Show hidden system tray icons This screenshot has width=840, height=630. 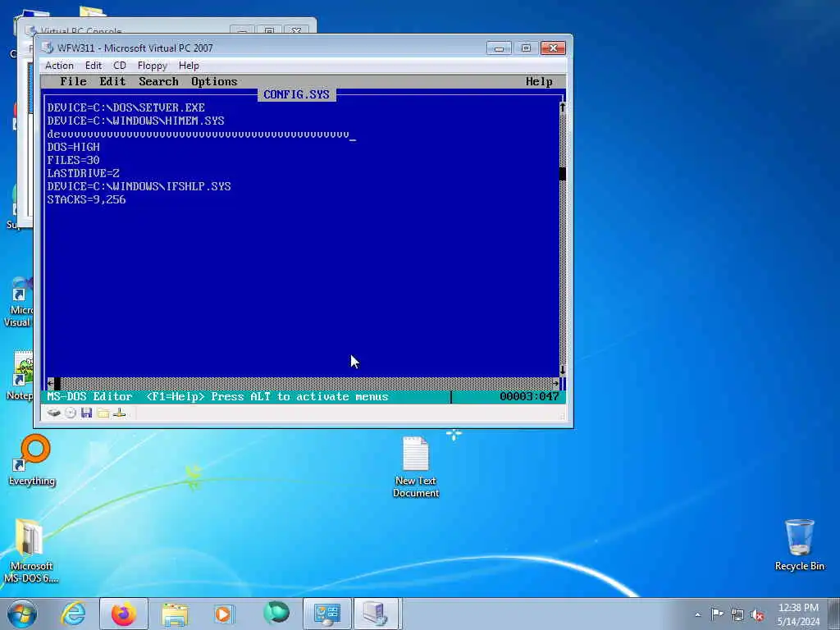pyautogui.click(x=697, y=614)
